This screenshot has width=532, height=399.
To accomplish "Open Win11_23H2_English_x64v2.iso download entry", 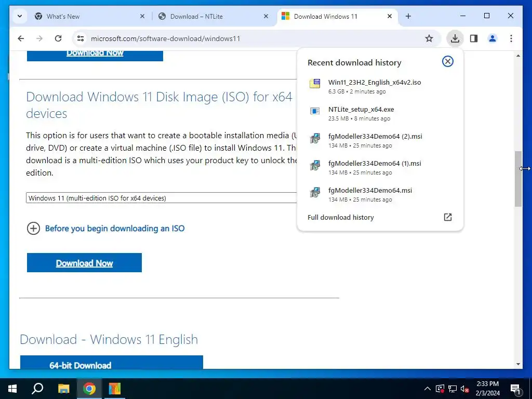I will point(380,86).
